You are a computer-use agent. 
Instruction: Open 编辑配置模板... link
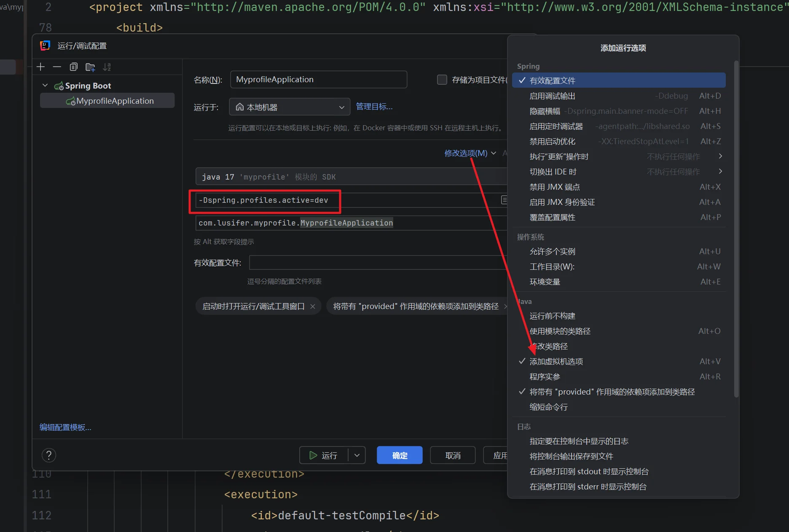[x=65, y=427]
